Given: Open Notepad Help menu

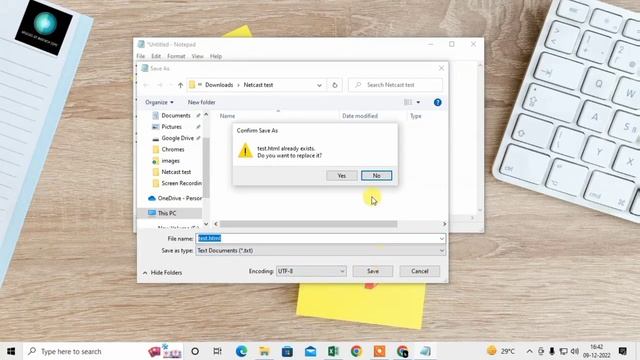Looking at the screenshot, I should point(216,56).
